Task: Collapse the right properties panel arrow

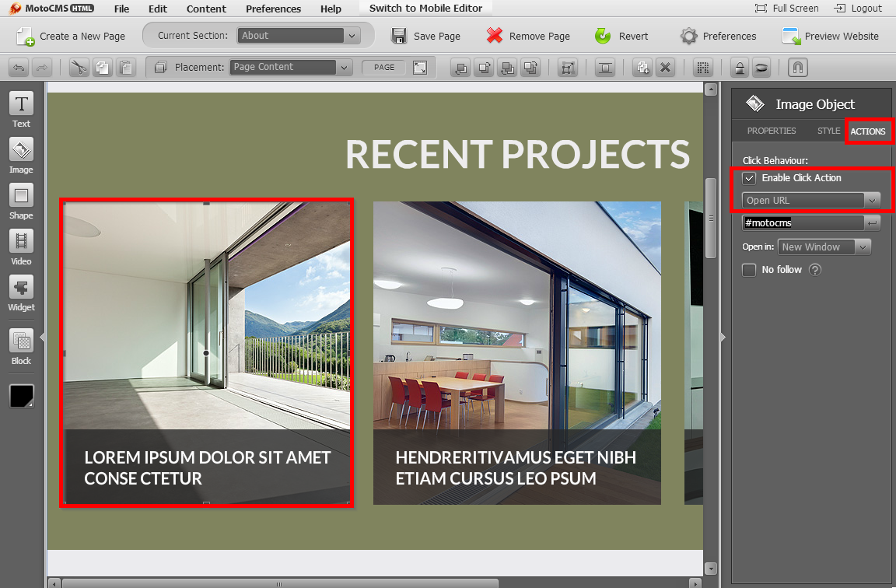Action: 723,337
